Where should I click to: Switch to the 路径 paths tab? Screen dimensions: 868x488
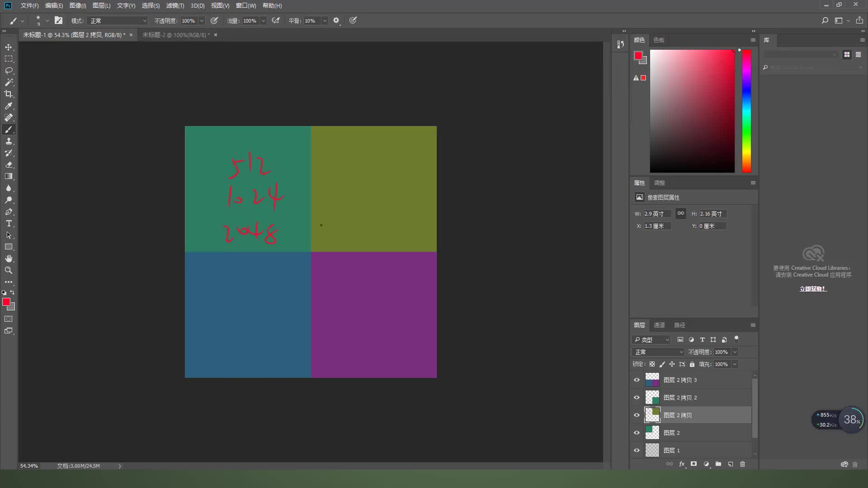[679, 325]
